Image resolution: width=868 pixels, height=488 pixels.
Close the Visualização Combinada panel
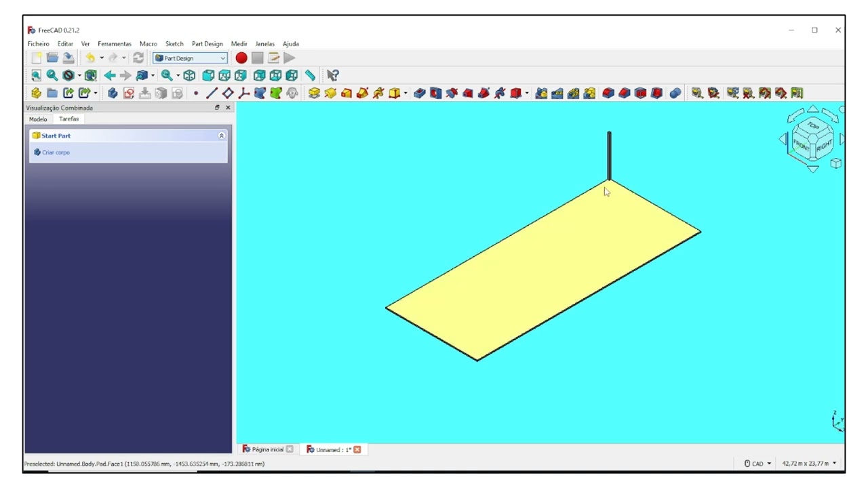[228, 108]
